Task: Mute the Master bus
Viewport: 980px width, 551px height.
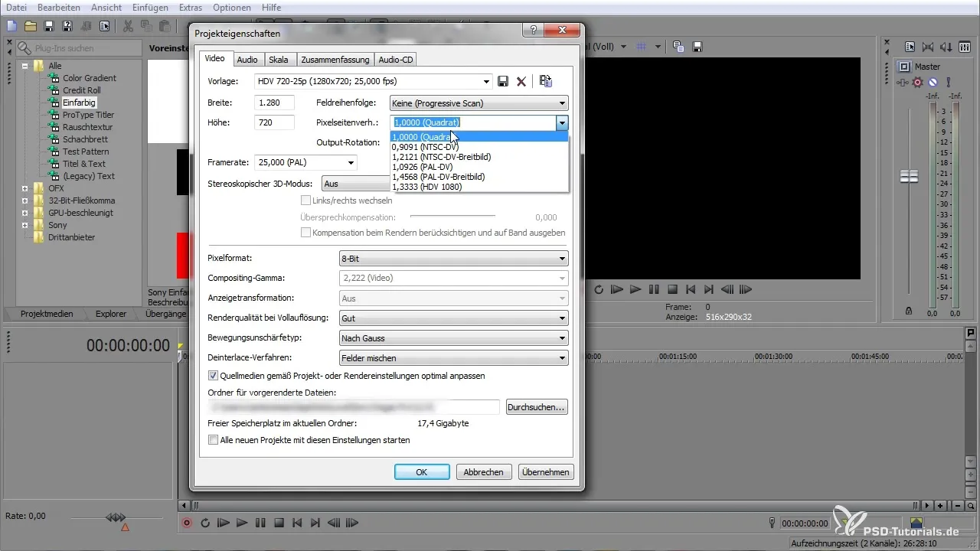Action: point(933,82)
